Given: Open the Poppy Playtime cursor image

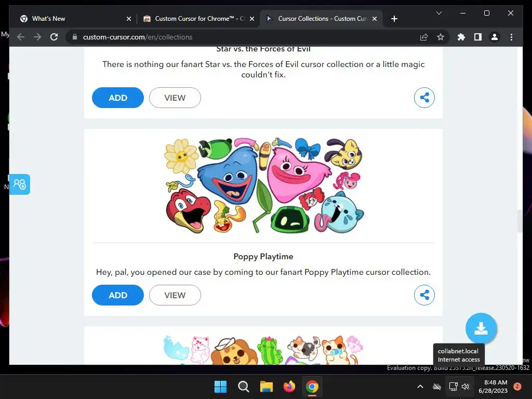Looking at the screenshot, I should 264,185.
